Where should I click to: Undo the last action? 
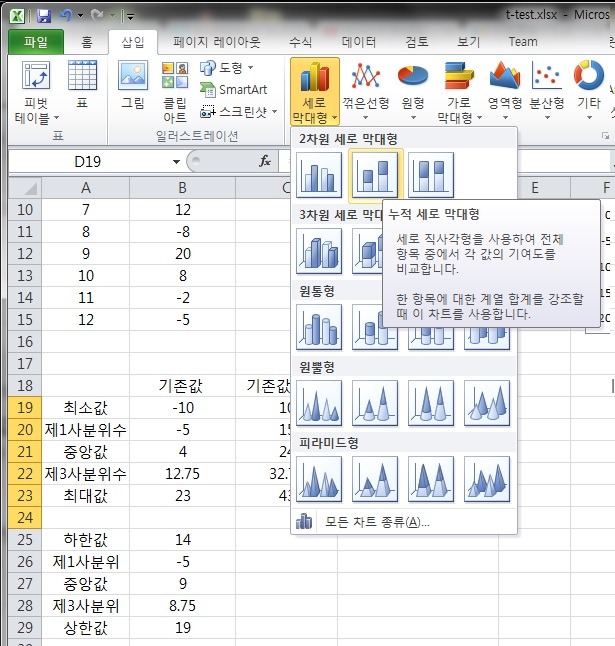(x=65, y=16)
